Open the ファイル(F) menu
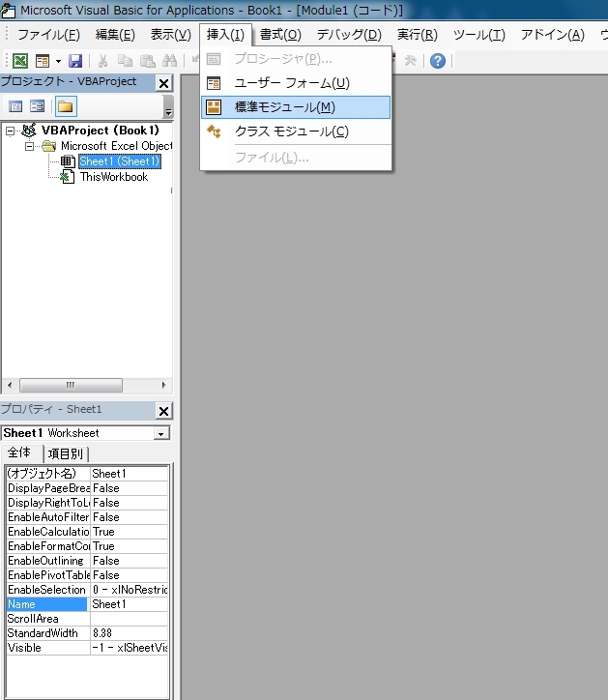 48,35
